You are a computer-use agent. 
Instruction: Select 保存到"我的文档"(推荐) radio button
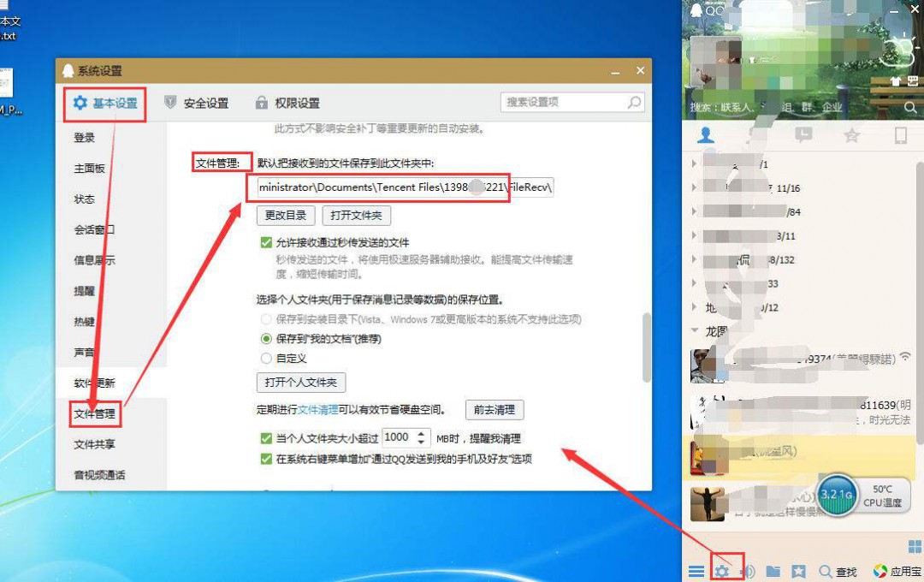tap(266, 338)
